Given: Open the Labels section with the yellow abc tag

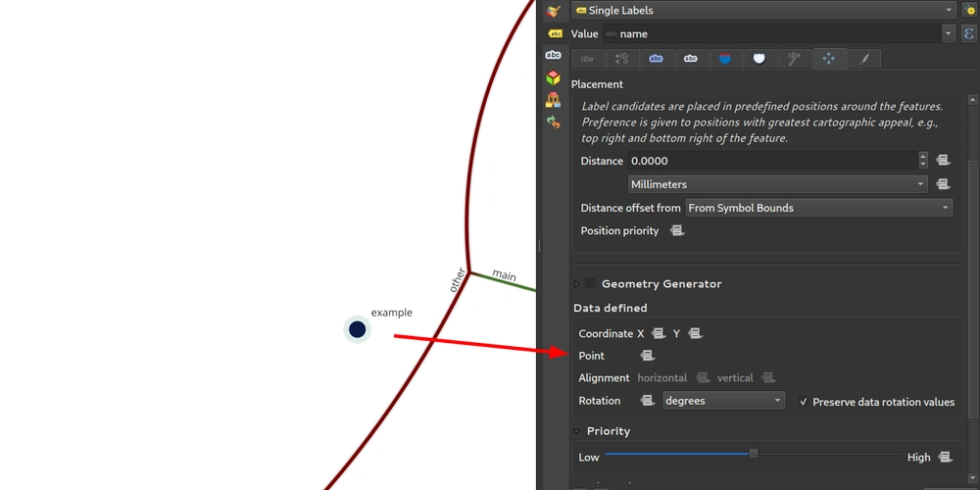Looking at the screenshot, I should (555, 33).
